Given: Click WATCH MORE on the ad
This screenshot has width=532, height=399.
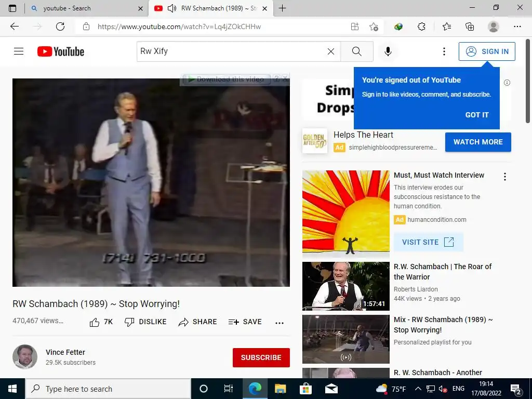Looking at the screenshot, I should pos(478,142).
